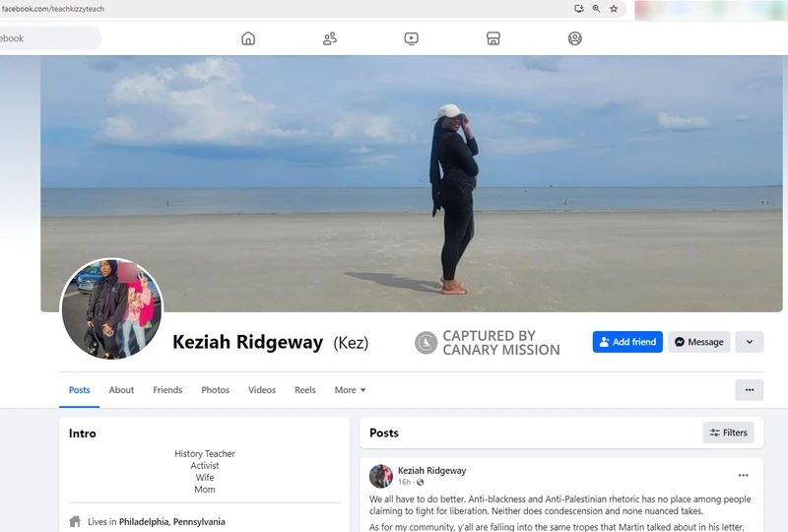Open the post's three-dots menu
This screenshot has height=532, width=788.
744,475
